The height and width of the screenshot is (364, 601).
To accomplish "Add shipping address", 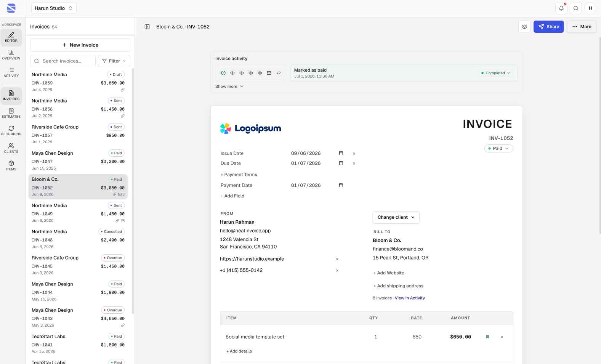I will [x=398, y=286].
